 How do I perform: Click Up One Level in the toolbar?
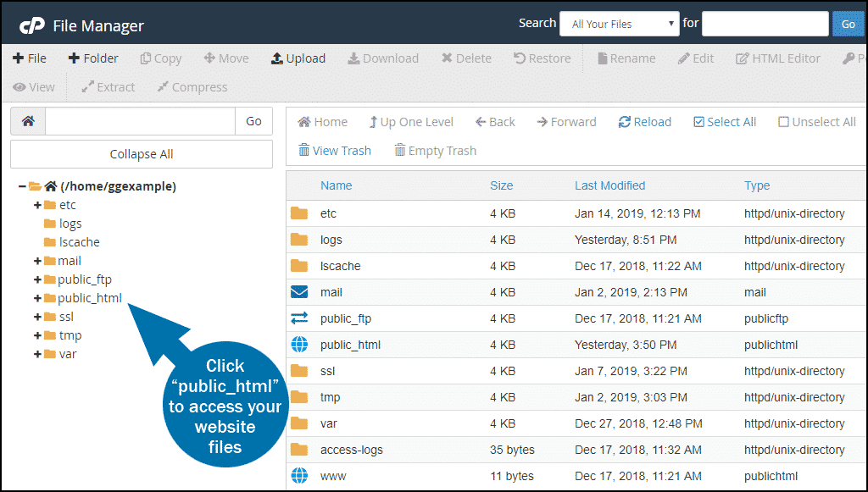tap(411, 121)
